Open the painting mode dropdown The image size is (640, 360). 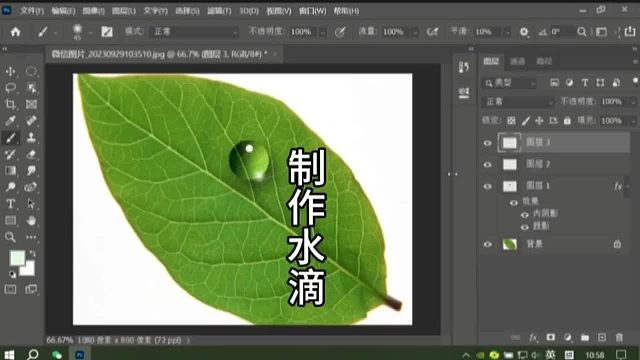coord(195,32)
